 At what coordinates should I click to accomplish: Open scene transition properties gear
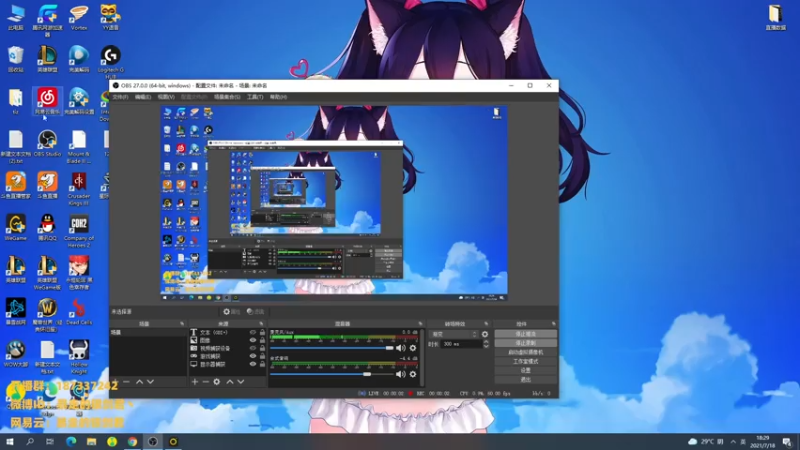click(x=485, y=334)
